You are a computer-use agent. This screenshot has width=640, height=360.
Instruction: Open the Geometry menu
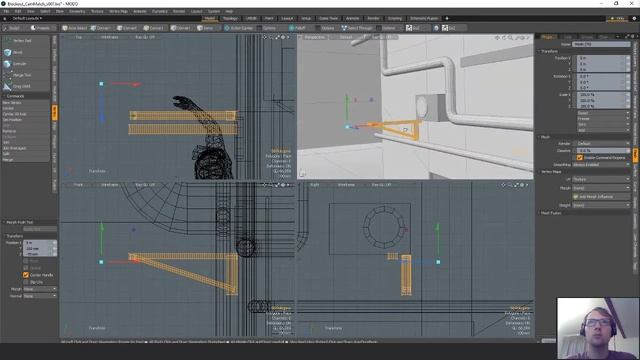point(77,11)
